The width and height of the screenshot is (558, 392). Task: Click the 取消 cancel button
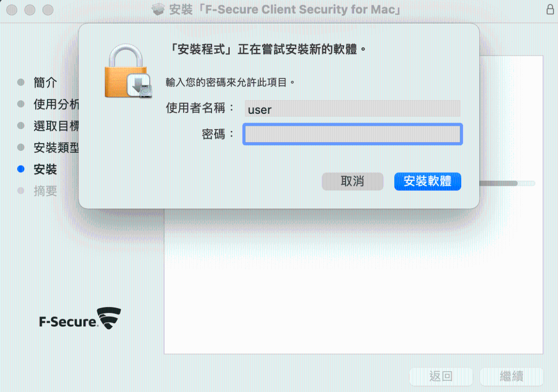point(352,182)
